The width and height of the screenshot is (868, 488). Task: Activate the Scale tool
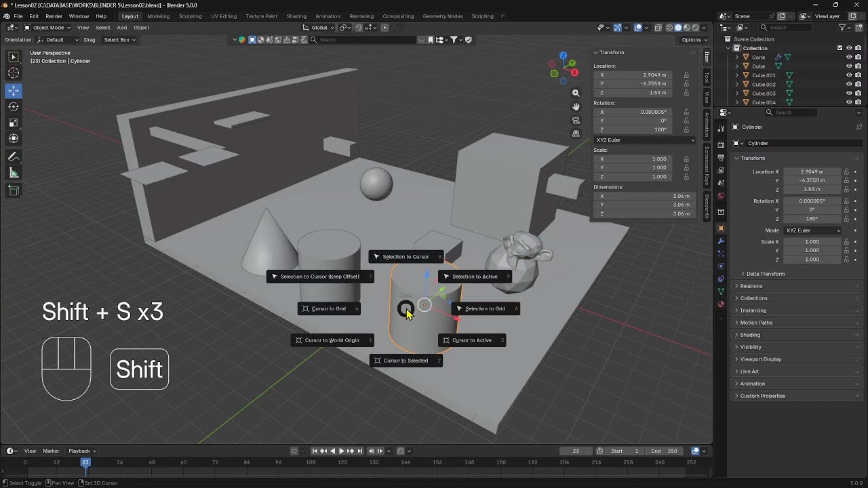point(14,123)
